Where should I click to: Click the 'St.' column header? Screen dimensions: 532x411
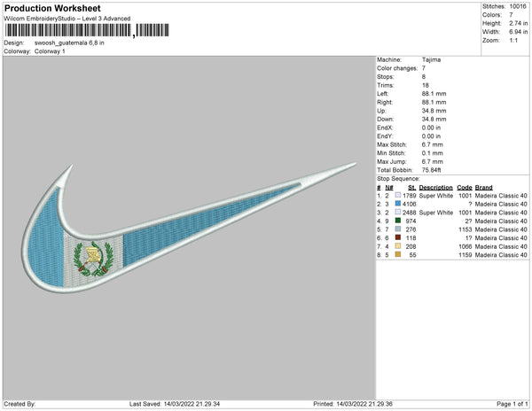[x=412, y=188]
